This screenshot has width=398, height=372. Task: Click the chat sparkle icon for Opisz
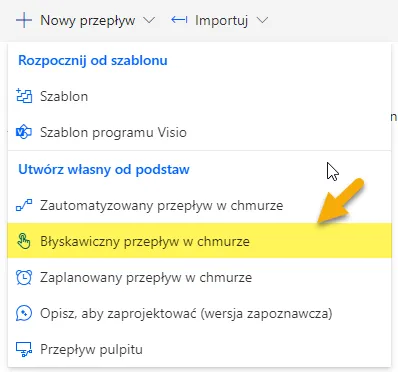[24, 313]
